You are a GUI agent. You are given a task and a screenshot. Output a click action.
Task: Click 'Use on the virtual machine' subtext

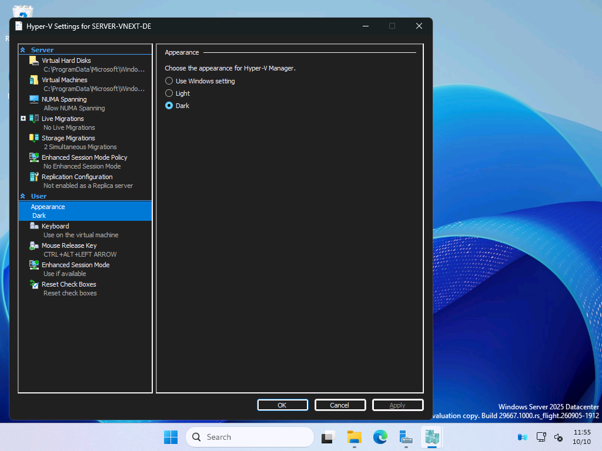(x=81, y=235)
